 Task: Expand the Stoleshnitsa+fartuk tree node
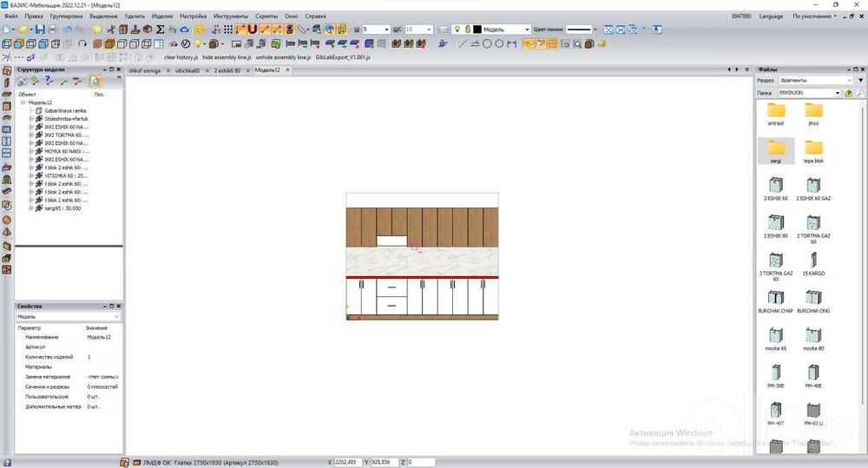point(31,119)
